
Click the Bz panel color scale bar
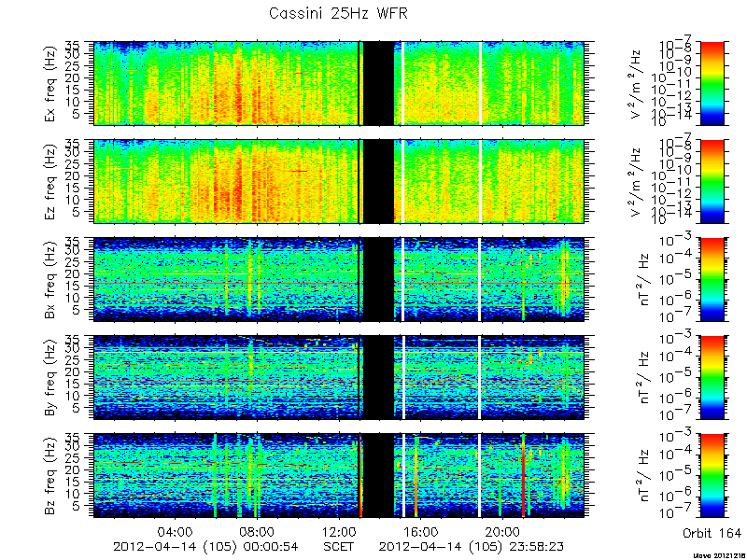tap(712, 476)
